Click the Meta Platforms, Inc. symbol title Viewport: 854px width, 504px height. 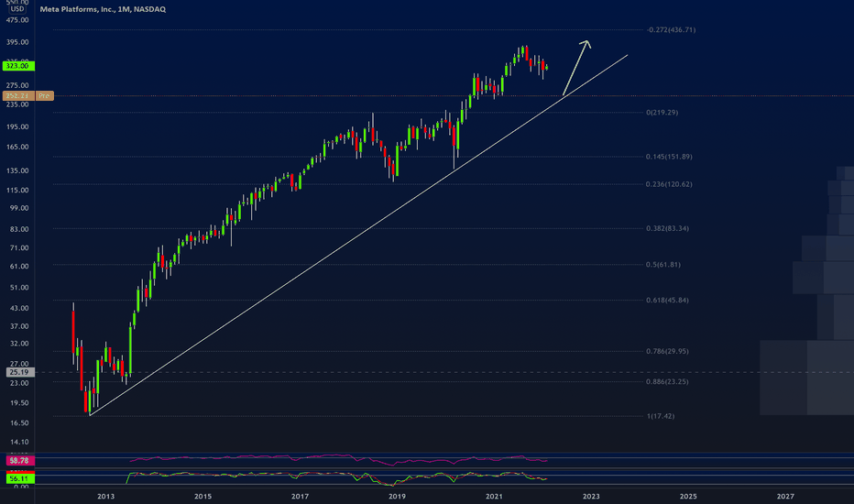pyautogui.click(x=103, y=9)
